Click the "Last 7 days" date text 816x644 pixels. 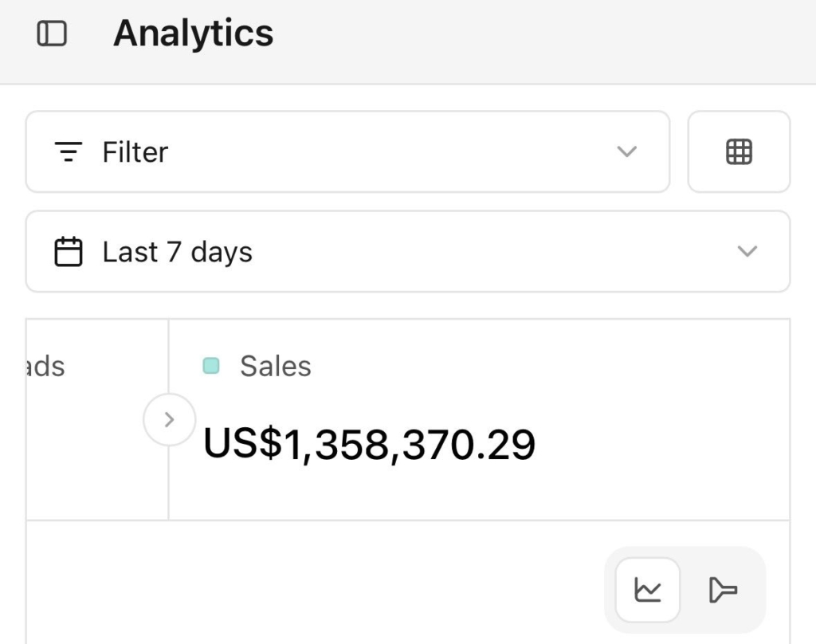coord(177,252)
